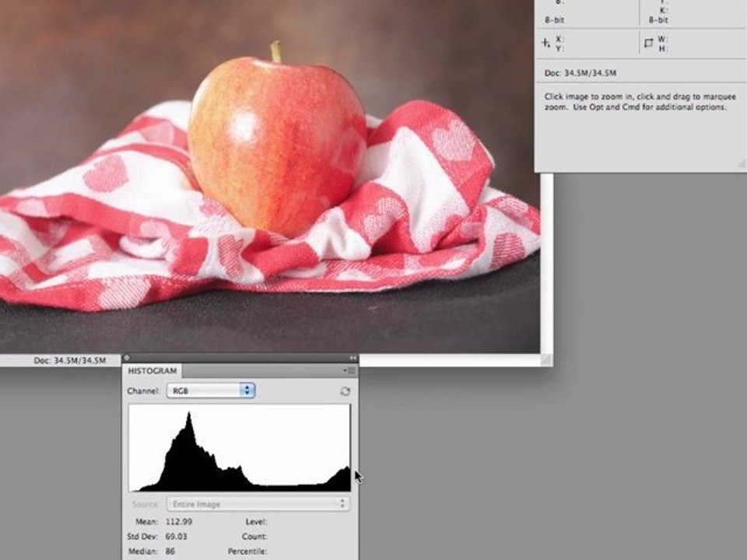
Task: Click the histogram graph display
Action: [240, 448]
